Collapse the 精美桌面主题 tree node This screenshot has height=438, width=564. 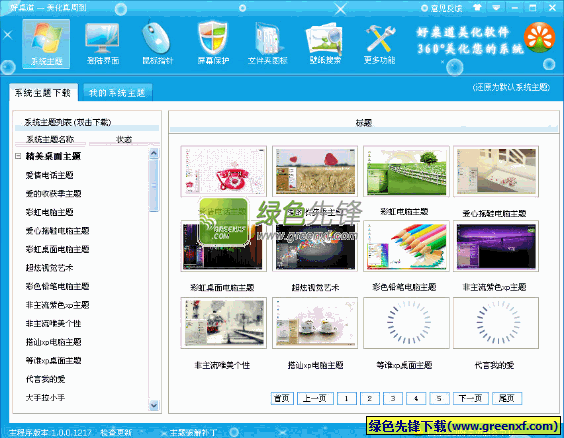tap(18, 156)
